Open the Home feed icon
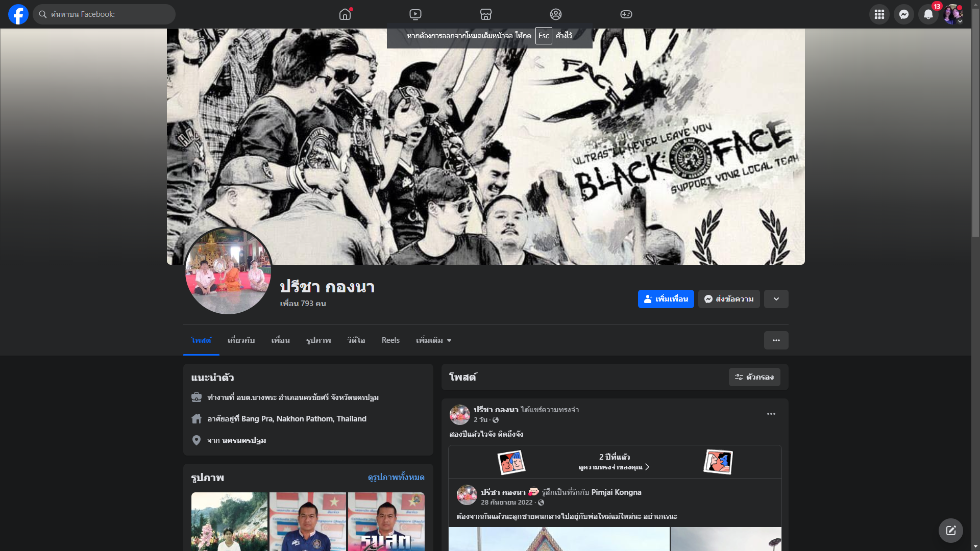Image resolution: width=980 pixels, height=551 pixels. point(345,14)
